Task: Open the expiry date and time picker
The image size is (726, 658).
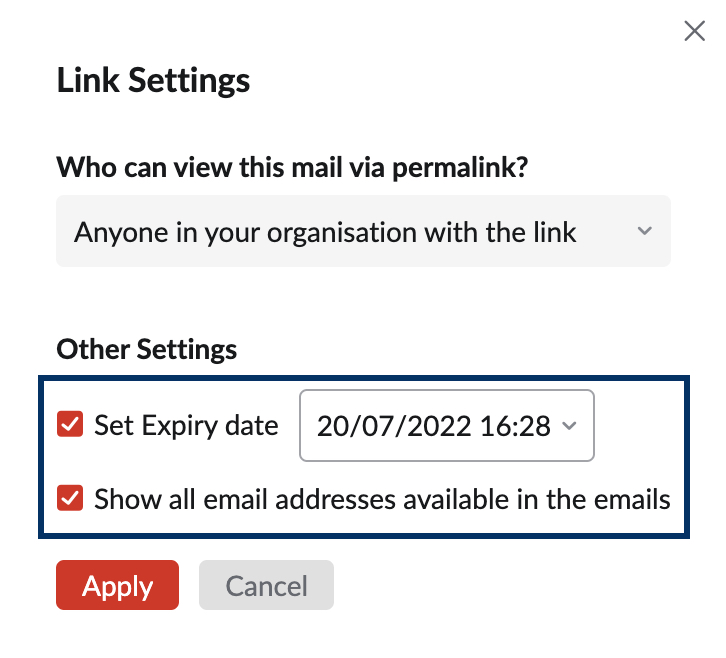Action: [x=447, y=426]
